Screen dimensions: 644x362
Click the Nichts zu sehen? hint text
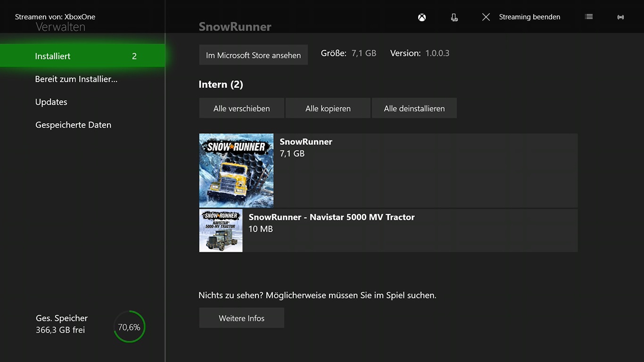317,296
